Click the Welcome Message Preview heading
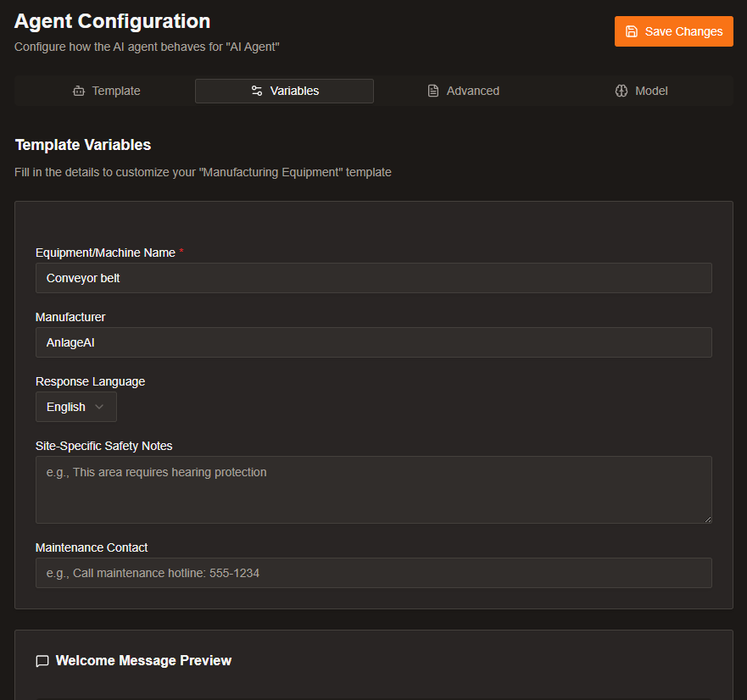The image size is (747, 700). coord(143,661)
